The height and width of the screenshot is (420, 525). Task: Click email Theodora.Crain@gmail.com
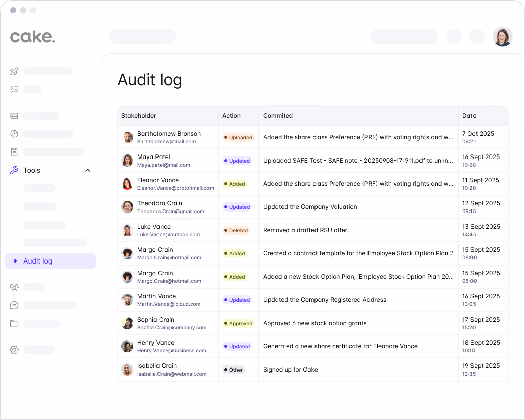(171, 212)
